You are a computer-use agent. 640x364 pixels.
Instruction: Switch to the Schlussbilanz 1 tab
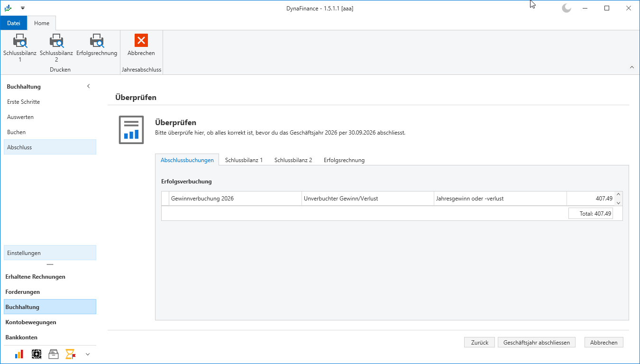click(244, 160)
